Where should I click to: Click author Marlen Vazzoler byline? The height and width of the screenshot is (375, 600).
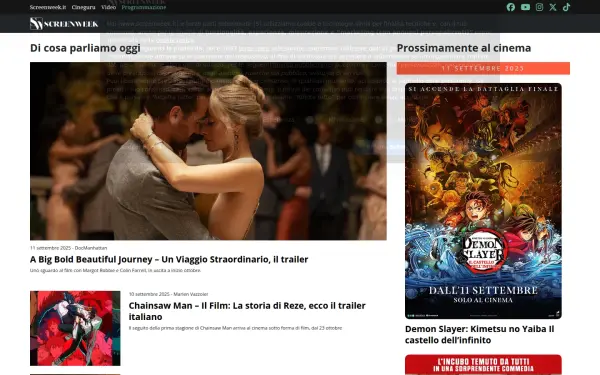191,294
